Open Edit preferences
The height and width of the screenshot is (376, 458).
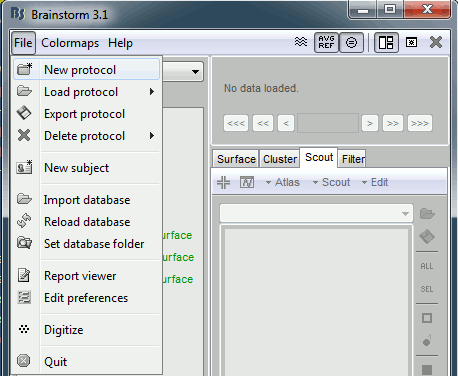click(x=86, y=298)
